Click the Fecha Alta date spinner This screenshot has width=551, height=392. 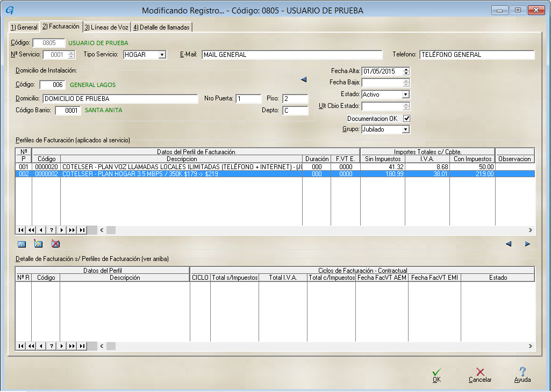point(406,71)
